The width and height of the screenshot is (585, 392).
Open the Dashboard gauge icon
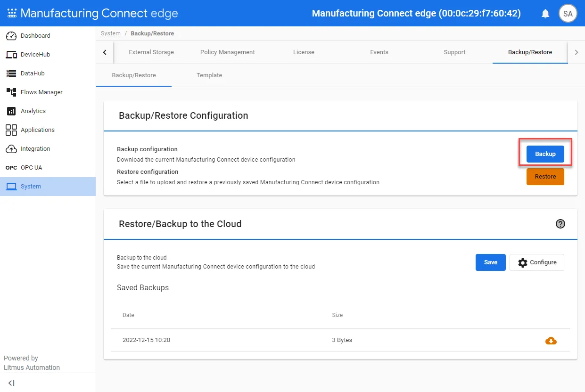coord(11,36)
